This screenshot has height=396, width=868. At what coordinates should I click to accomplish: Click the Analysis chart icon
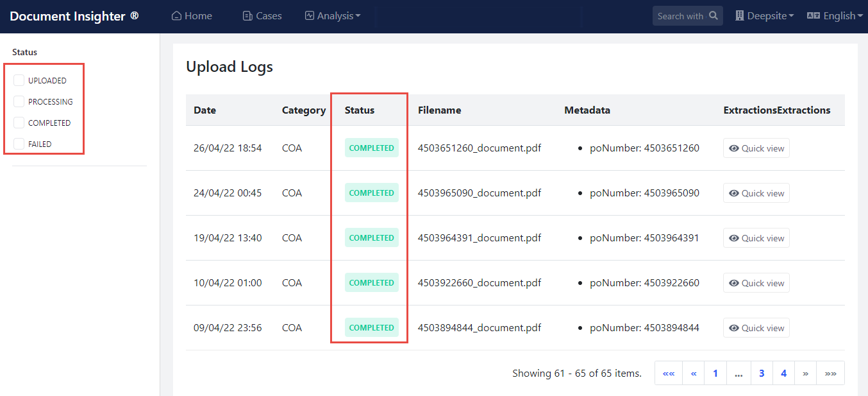pyautogui.click(x=310, y=16)
